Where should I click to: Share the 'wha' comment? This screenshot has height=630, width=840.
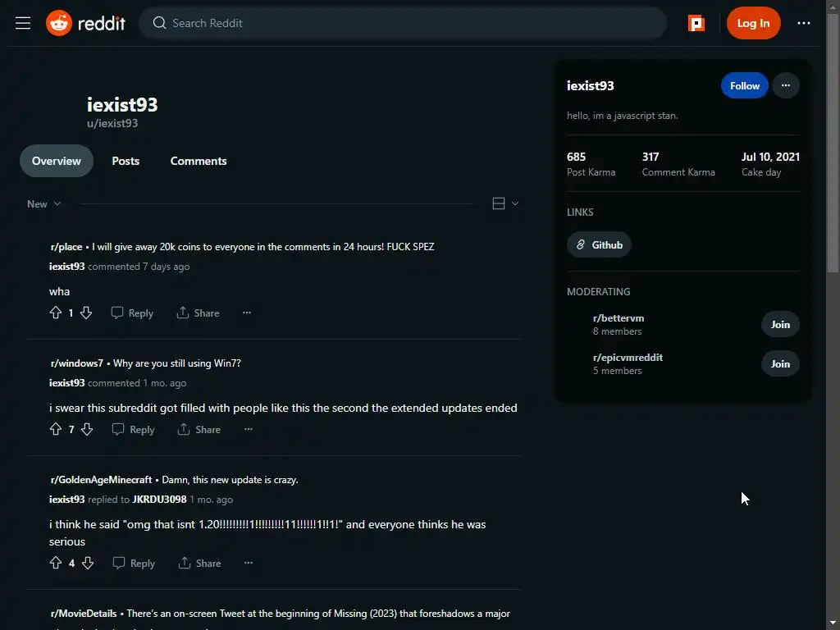coord(198,313)
